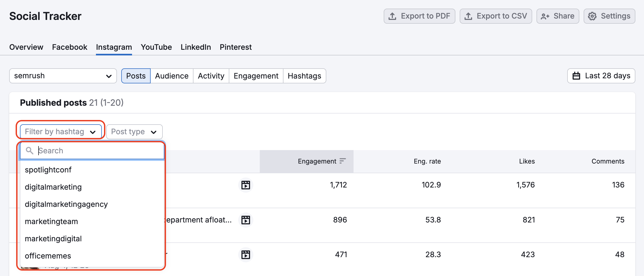Click the reel video icon beside 1,712 engagement
Screen dimensions: 644x276
245,185
